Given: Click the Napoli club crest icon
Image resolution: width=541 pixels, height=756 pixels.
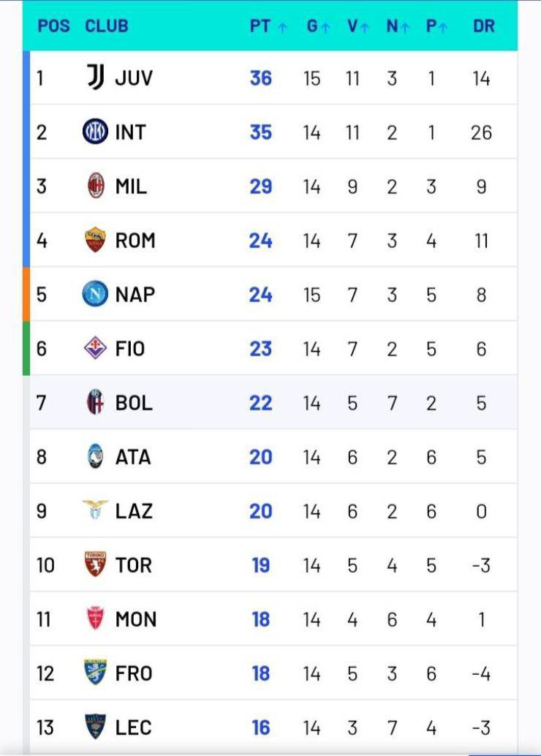Looking at the screenshot, I should 95,295.
